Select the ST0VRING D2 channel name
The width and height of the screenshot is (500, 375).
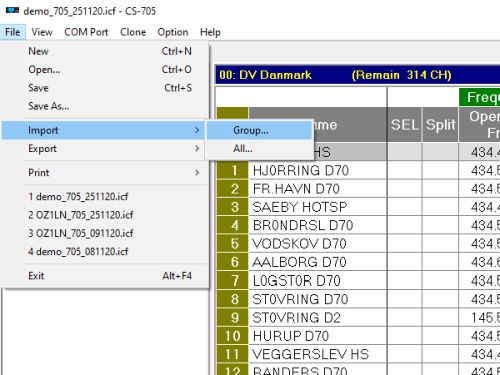tap(318, 318)
